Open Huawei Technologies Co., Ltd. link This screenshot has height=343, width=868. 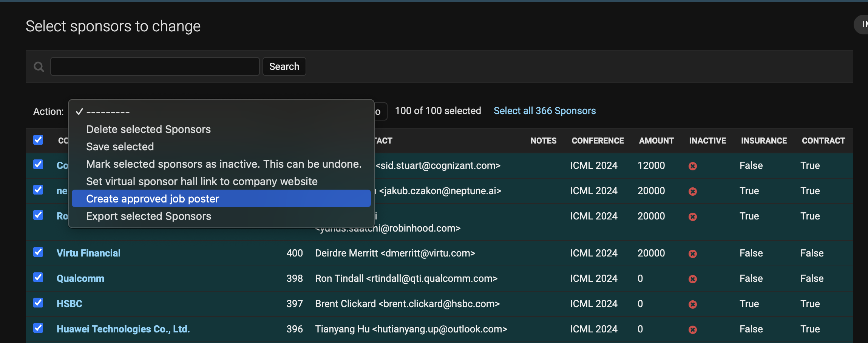[x=123, y=329]
